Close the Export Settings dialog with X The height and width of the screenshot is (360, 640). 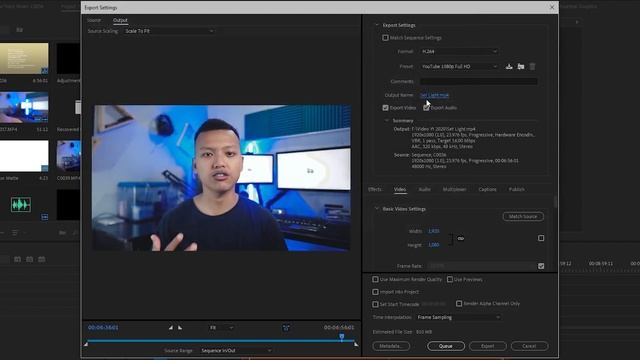552,7
